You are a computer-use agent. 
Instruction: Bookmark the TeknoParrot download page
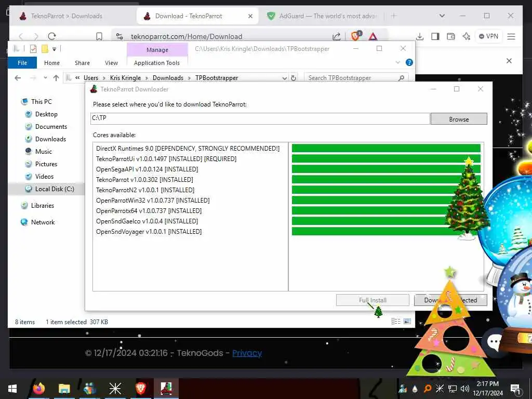tap(99, 36)
